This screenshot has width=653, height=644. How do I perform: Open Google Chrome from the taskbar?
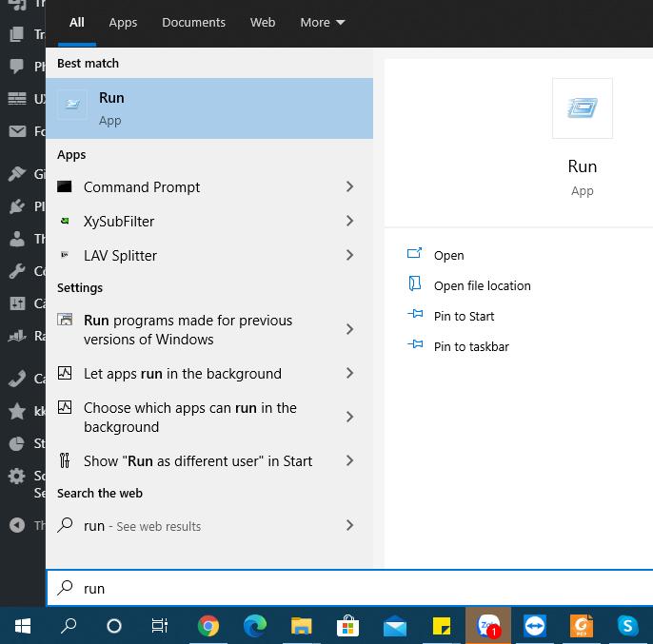click(208, 626)
